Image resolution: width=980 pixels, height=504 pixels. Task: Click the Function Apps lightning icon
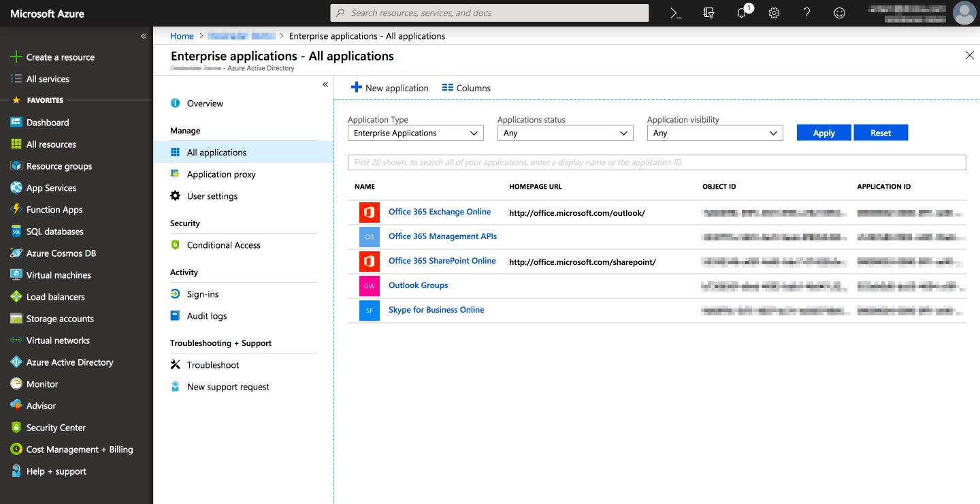16,210
